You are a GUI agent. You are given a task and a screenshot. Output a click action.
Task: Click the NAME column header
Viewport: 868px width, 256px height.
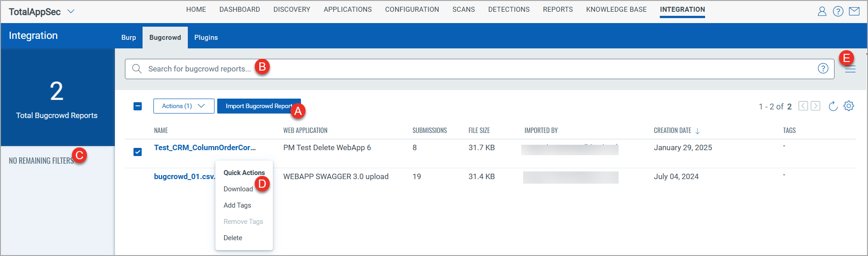(161, 131)
